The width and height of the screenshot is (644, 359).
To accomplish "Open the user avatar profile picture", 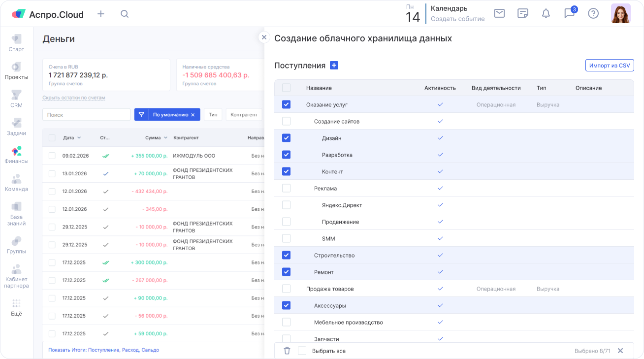I will [x=620, y=14].
